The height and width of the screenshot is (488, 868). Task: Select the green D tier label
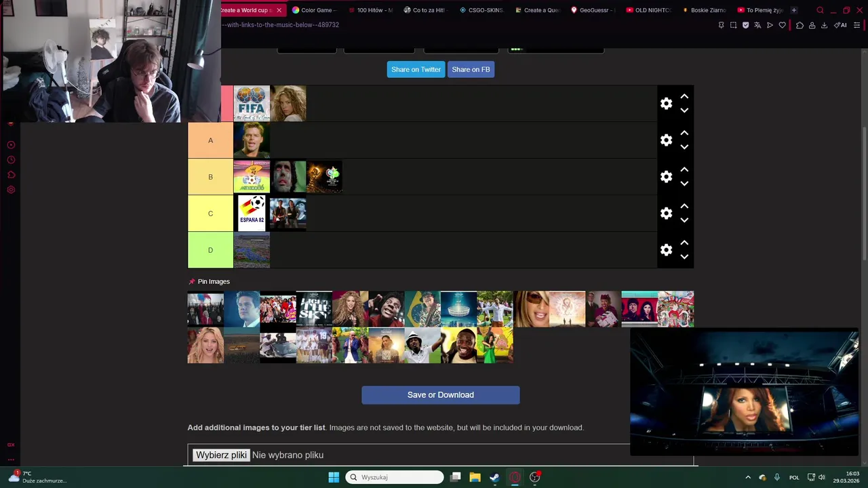click(x=210, y=250)
